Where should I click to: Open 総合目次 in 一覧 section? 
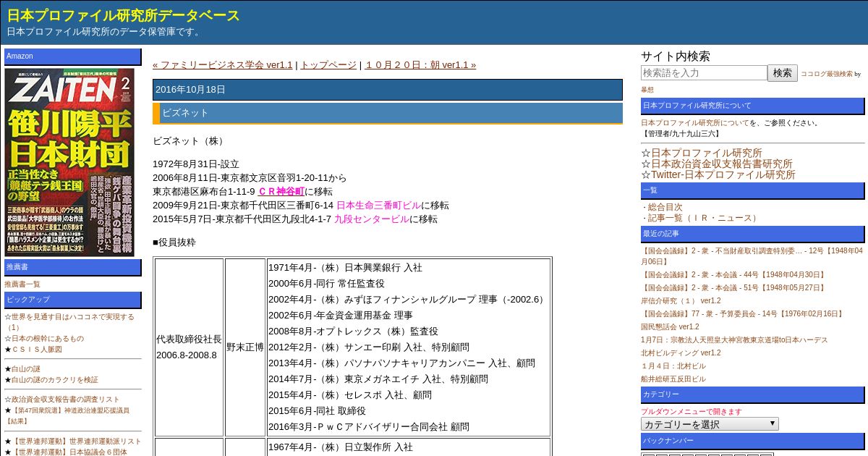click(x=665, y=207)
